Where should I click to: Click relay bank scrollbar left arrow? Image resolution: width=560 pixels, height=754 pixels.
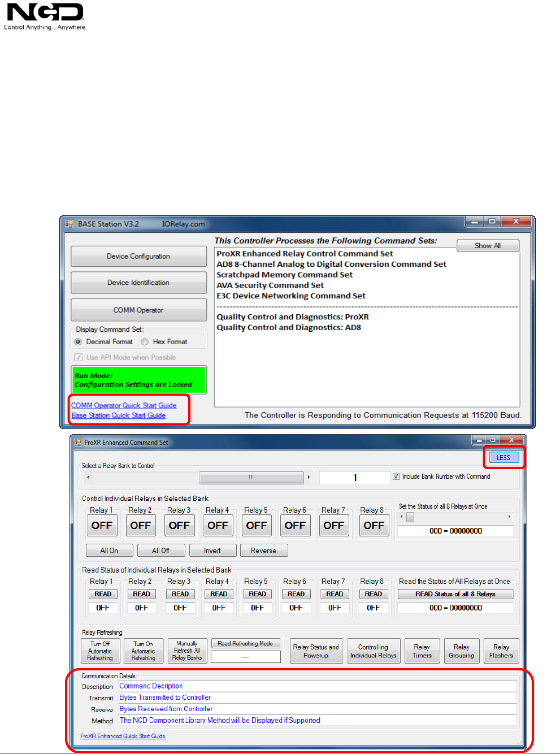[x=88, y=477]
